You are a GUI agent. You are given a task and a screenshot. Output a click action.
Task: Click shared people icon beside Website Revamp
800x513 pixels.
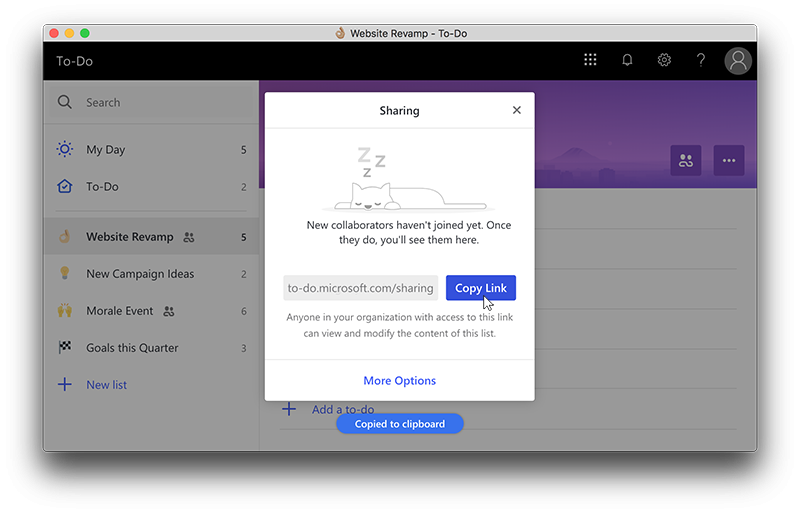coord(189,237)
